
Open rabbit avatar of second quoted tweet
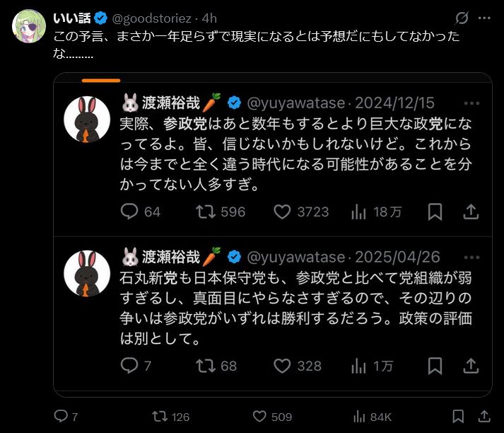coord(87,272)
